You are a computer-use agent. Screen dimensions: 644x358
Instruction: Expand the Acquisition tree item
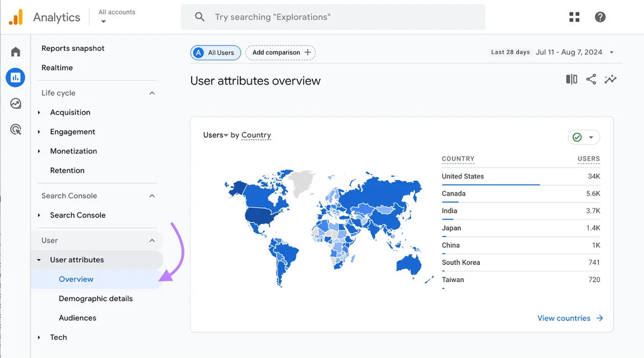click(39, 113)
